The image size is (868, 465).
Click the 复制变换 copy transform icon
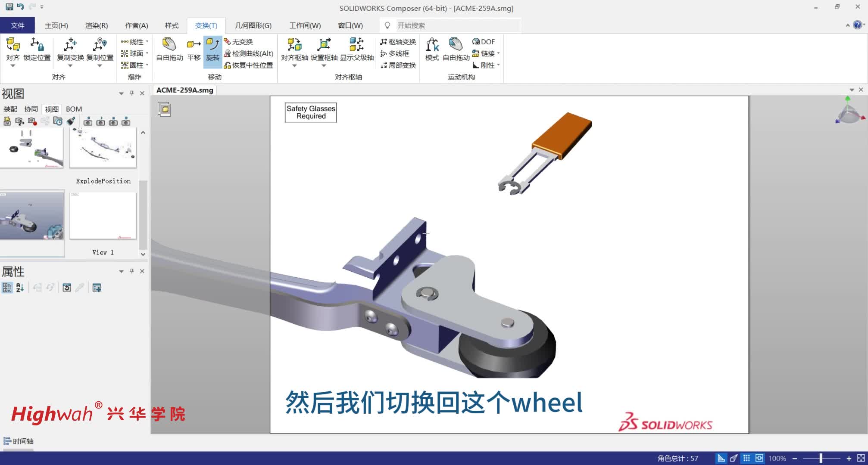70,44
